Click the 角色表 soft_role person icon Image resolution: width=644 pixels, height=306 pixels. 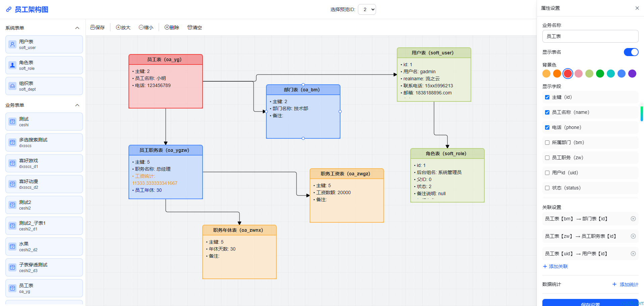pos(12,65)
